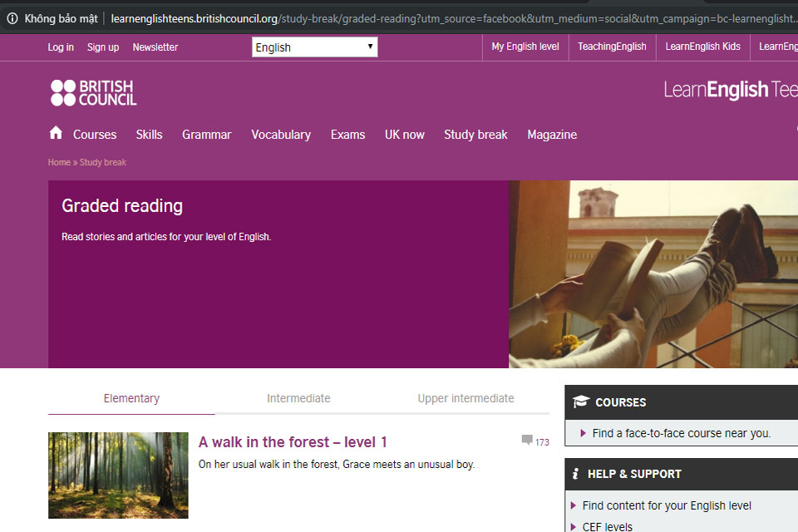
Task: Switch to the Upper intermediate tab
Action: tap(465, 398)
